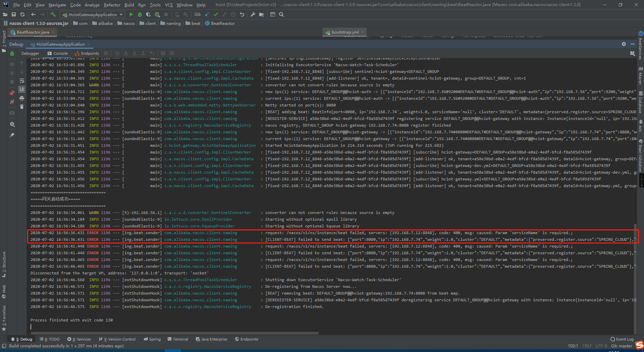Click the Print console output icon
644x352 pixels.
22,98
